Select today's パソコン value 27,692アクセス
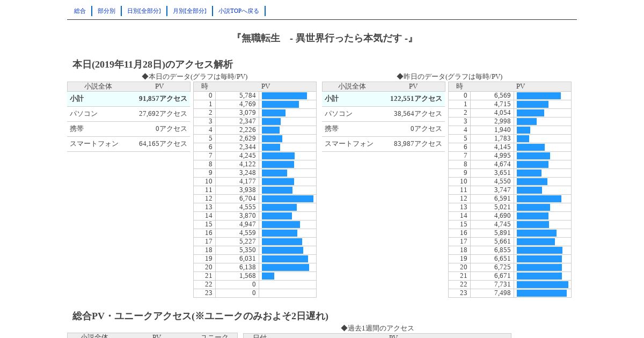The image size is (644, 338). (x=163, y=114)
